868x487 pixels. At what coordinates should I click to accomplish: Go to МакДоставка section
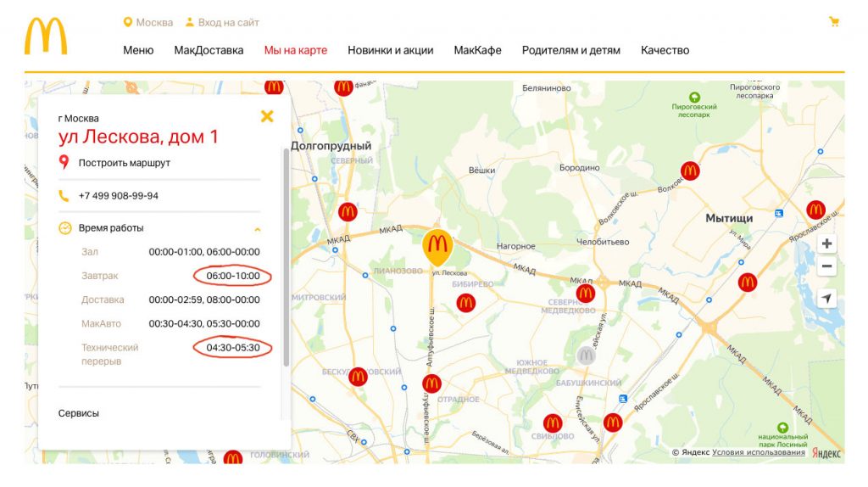coord(209,50)
